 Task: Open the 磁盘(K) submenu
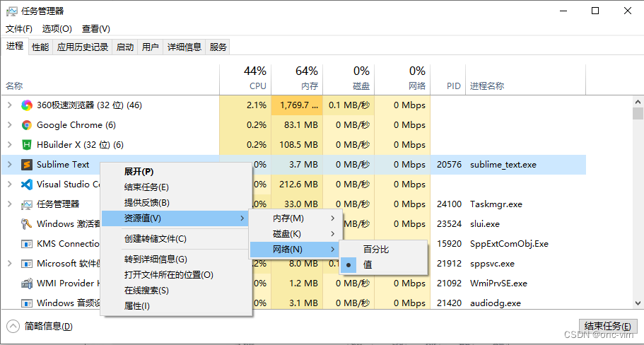pyautogui.click(x=295, y=234)
